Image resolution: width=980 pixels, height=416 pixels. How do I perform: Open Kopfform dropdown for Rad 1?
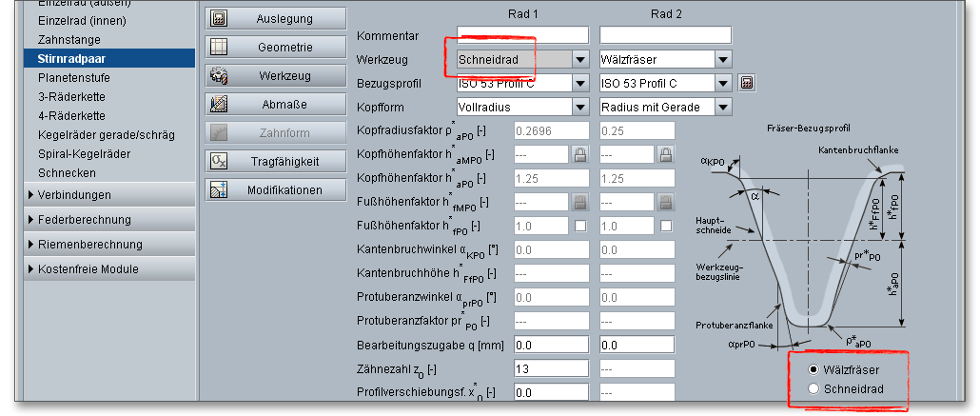point(579,107)
